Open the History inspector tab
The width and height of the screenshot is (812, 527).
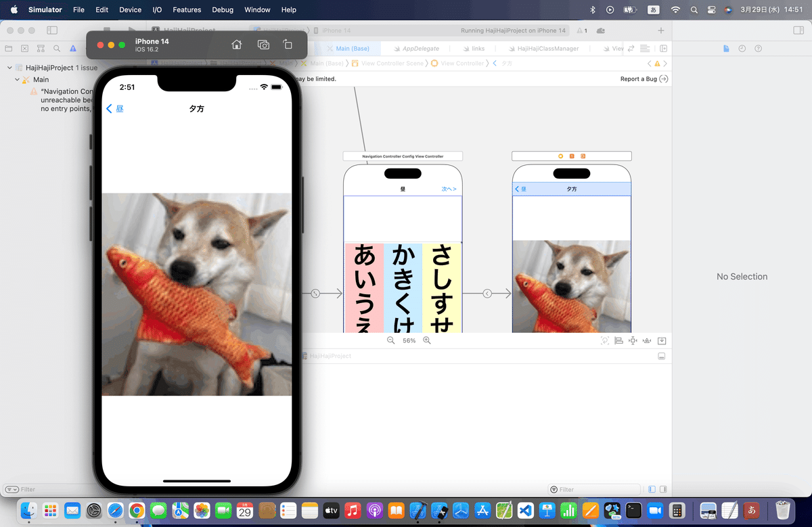pos(742,49)
